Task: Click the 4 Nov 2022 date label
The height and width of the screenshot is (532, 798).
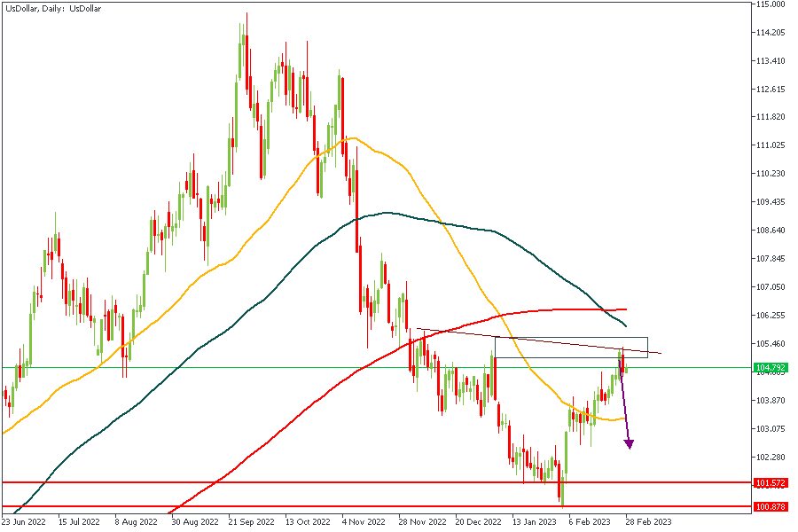Action: (x=364, y=523)
